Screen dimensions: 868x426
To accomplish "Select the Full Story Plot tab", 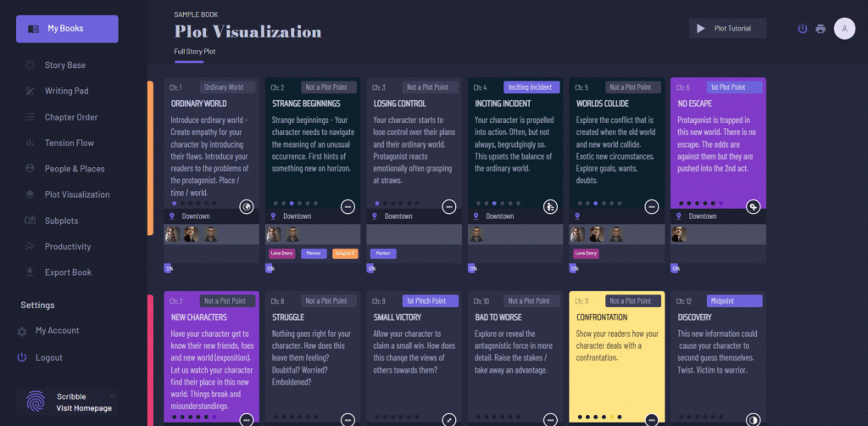I will point(195,52).
